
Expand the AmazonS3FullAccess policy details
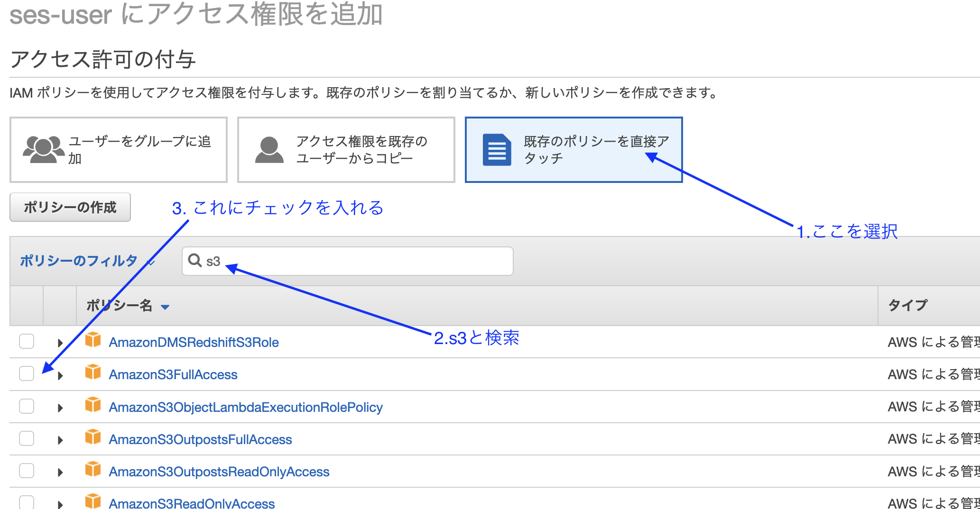[x=61, y=374]
